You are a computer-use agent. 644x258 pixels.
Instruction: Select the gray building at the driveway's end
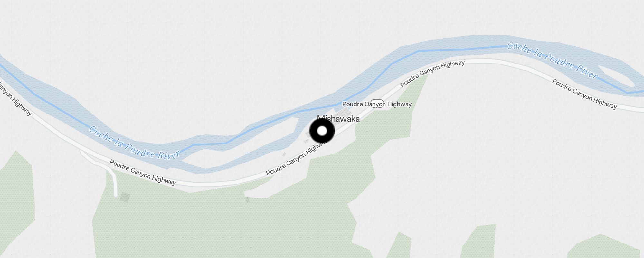tap(125, 197)
